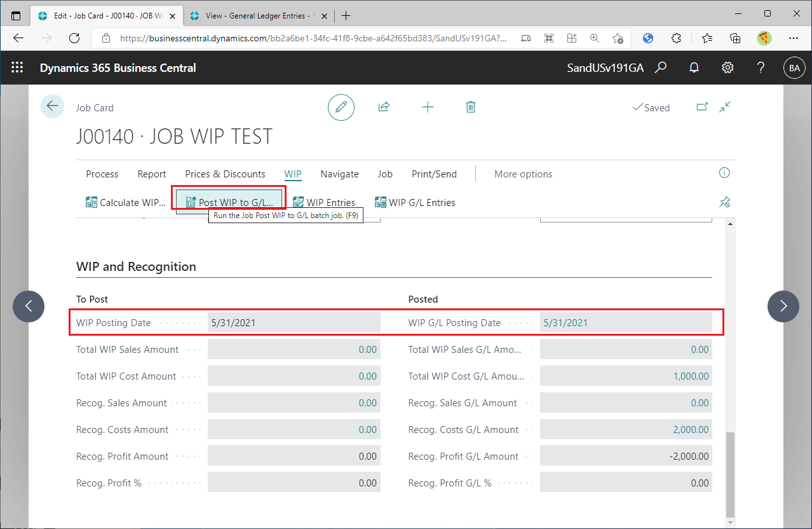Open the More options menu
This screenshot has height=529, width=812.
click(x=522, y=174)
